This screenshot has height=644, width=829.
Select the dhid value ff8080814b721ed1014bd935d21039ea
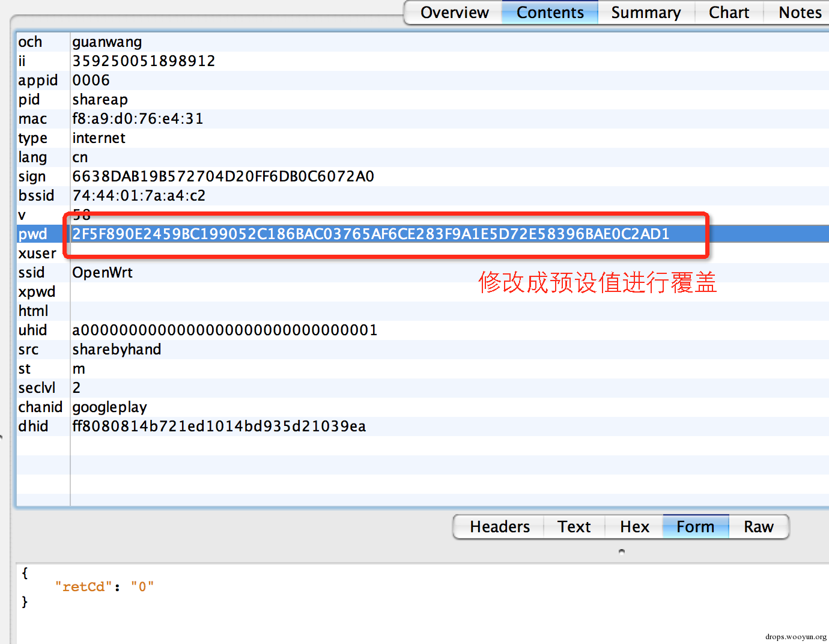219,427
